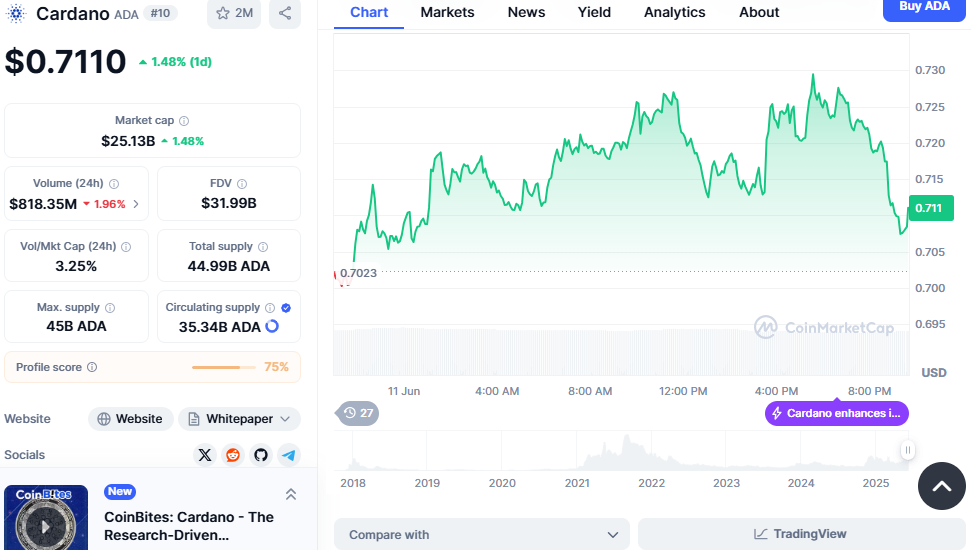
Task: Show Total supply info icon
Action: (263, 247)
